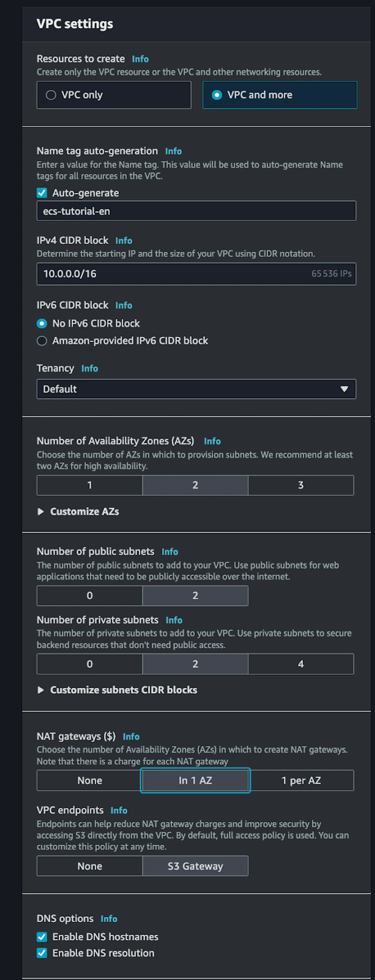Set number of public subnets to 0

(89, 595)
